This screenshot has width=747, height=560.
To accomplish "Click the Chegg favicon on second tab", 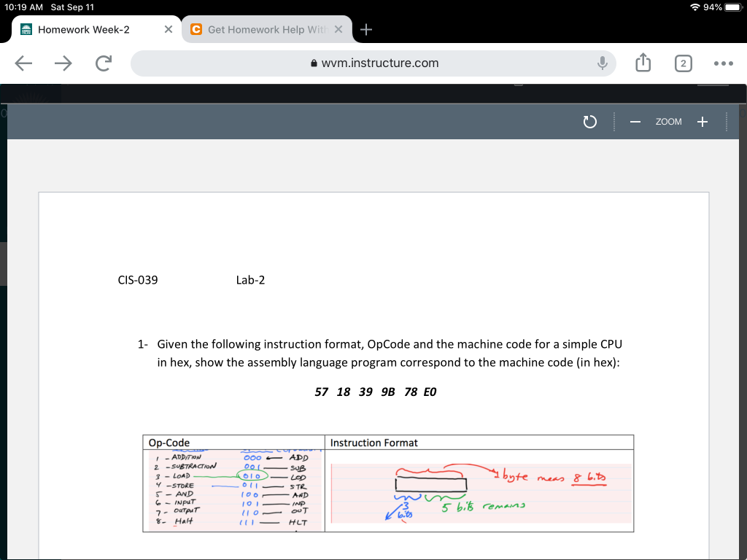I will point(196,29).
